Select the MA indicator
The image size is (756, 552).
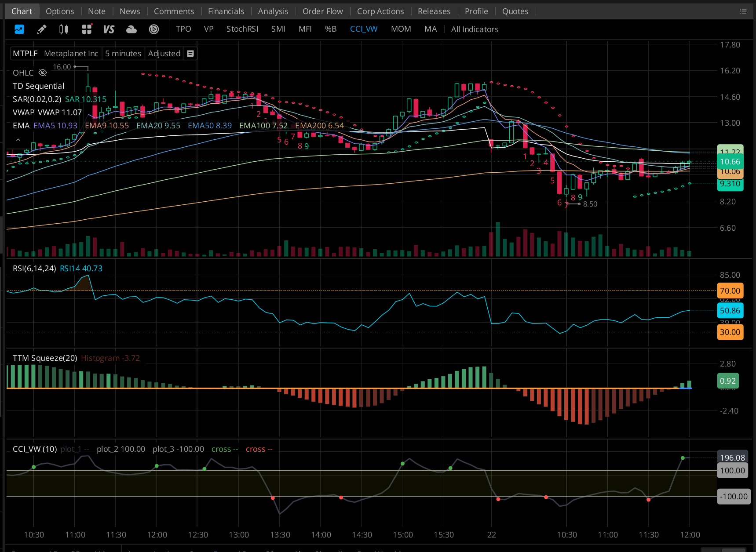point(431,29)
